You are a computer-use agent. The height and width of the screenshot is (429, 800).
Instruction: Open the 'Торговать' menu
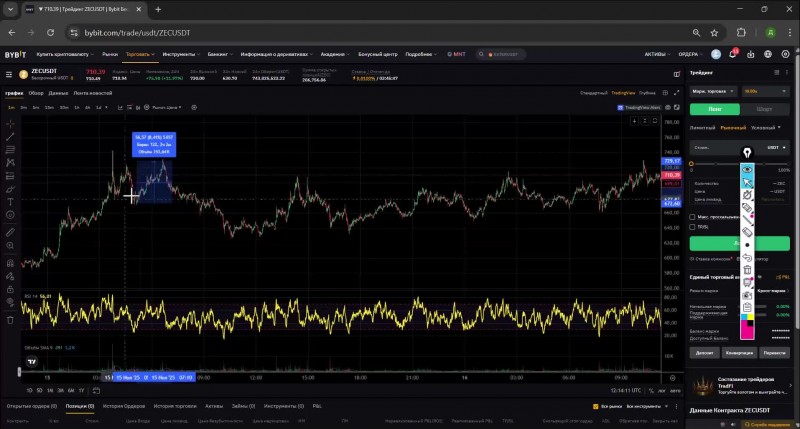(139, 54)
